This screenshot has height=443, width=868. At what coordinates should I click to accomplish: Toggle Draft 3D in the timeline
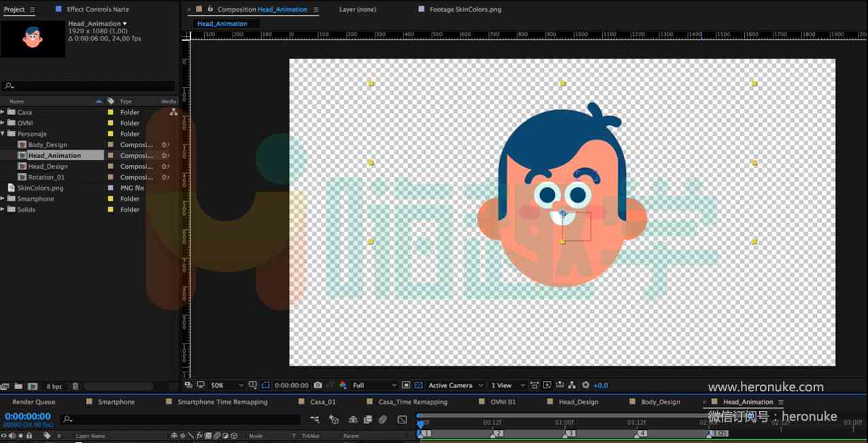coord(334,420)
